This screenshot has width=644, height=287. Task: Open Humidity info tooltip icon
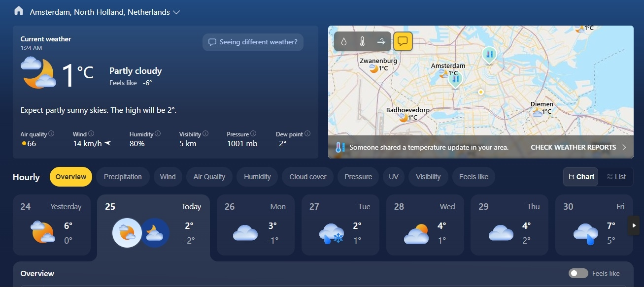(x=158, y=133)
